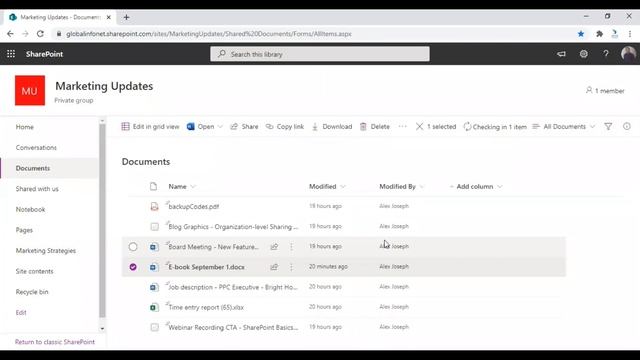Close the Marketing Updates browser tab

point(109,17)
